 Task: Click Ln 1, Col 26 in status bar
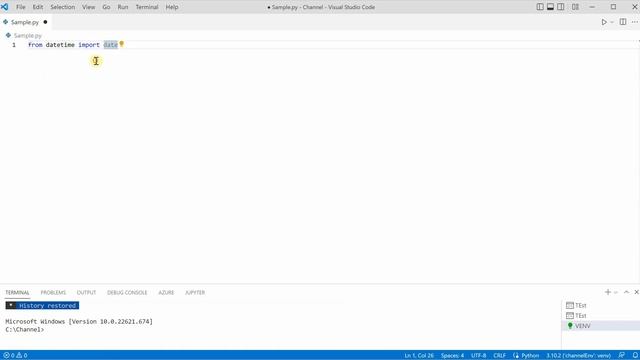419,356
